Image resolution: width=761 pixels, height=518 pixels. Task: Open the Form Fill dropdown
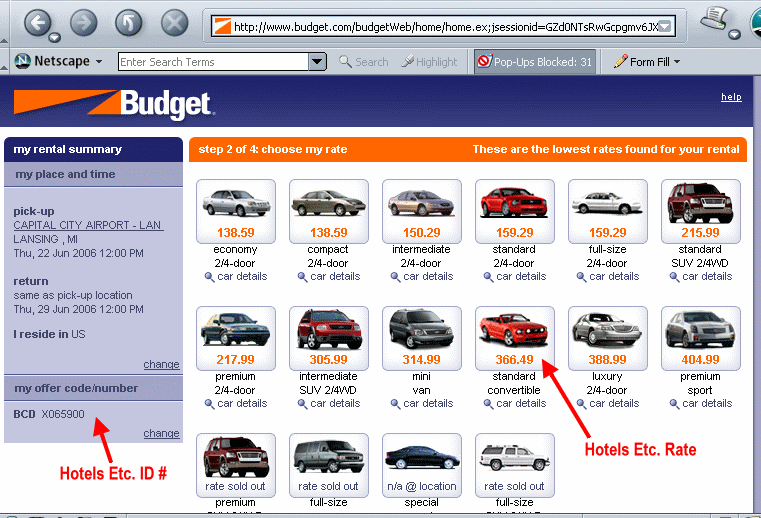pos(647,62)
